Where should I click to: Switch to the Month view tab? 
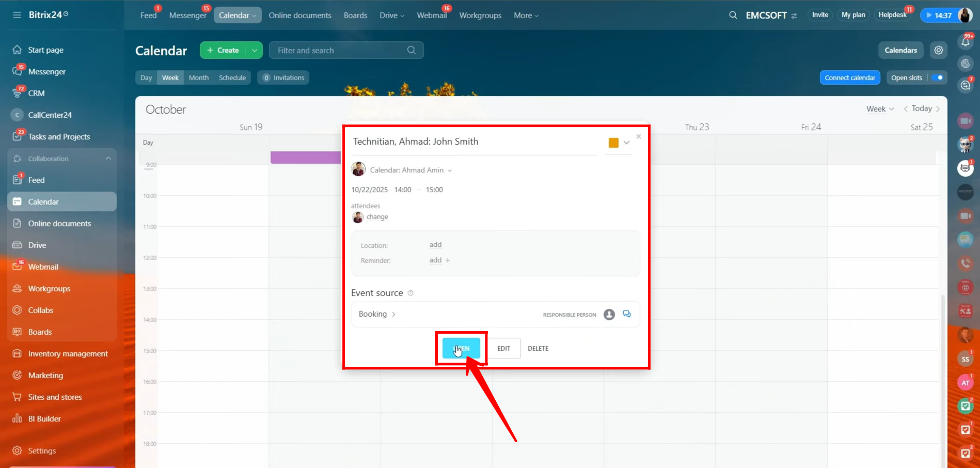tap(199, 77)
